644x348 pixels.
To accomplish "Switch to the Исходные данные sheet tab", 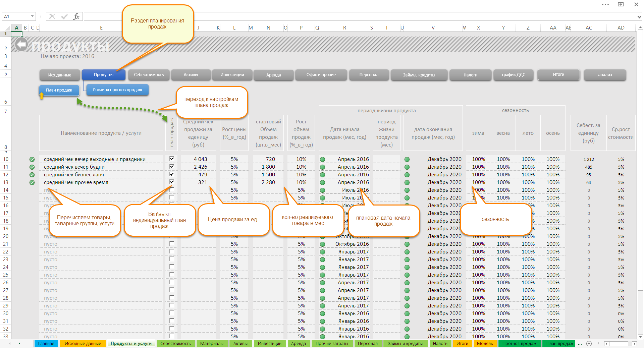I will click(x=83, y=344).
